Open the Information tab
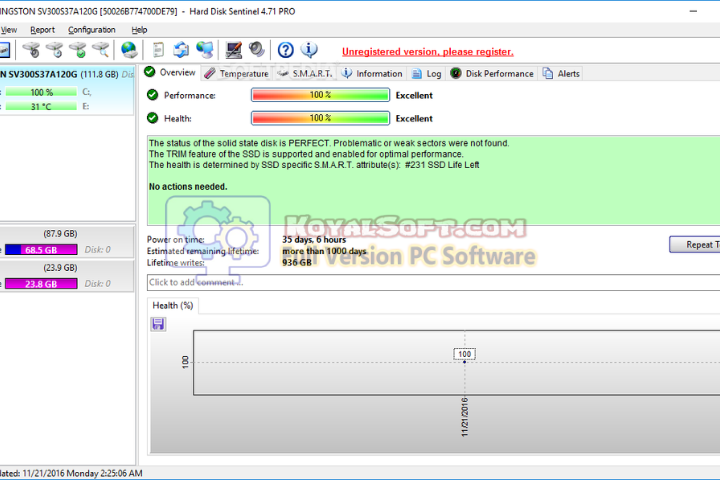 [372, 73]
